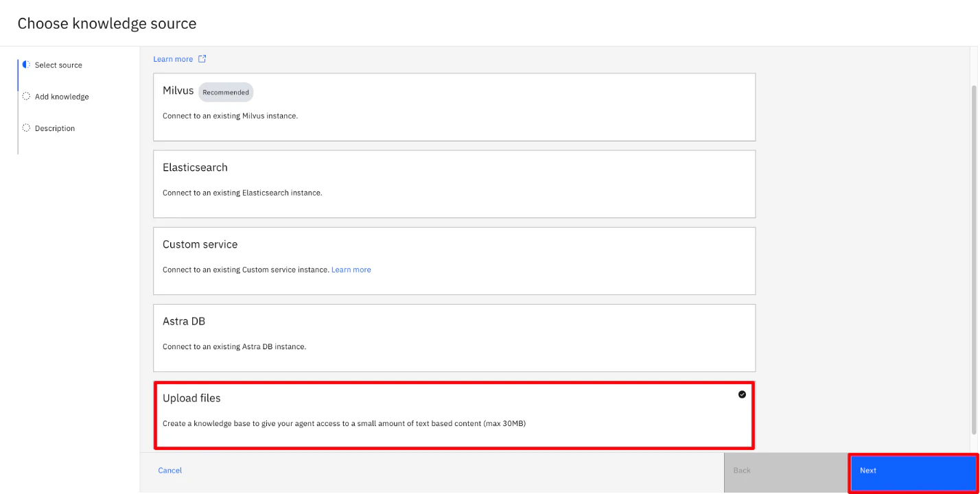
Task: Click the "Create a knowledge base" description text
Action: (x=344, y=423)
